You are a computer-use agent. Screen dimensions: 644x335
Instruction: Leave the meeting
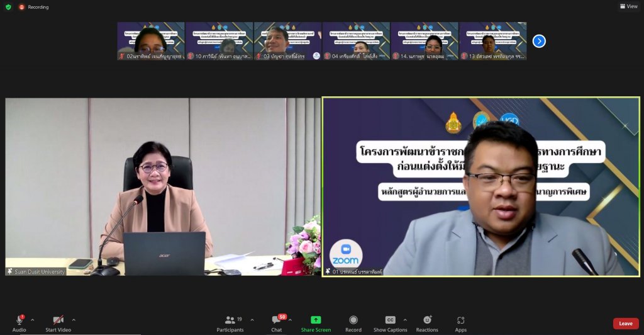pos(625,324)
